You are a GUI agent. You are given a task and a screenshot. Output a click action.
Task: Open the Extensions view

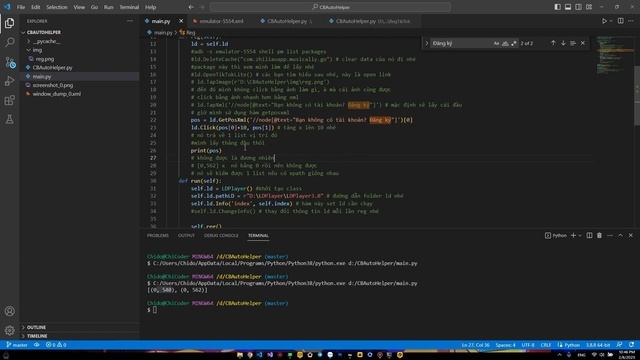point(9,100)
